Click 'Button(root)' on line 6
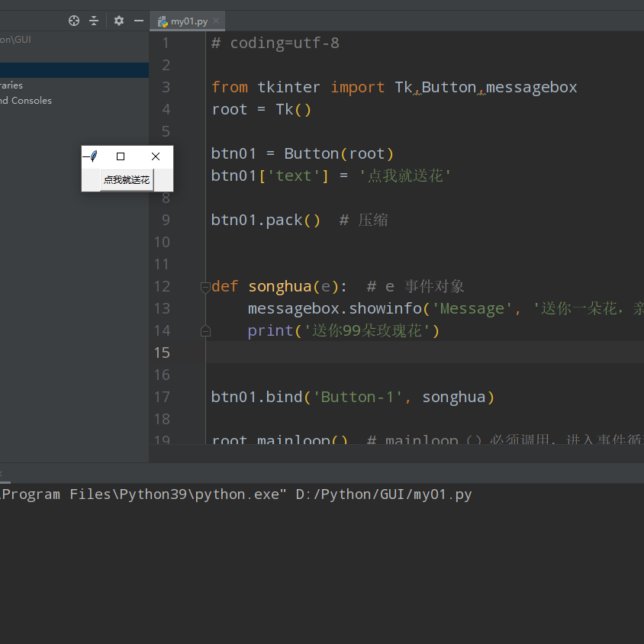This screenshot has height=644, width=644. pyautogui.click(x=339, y=153)
